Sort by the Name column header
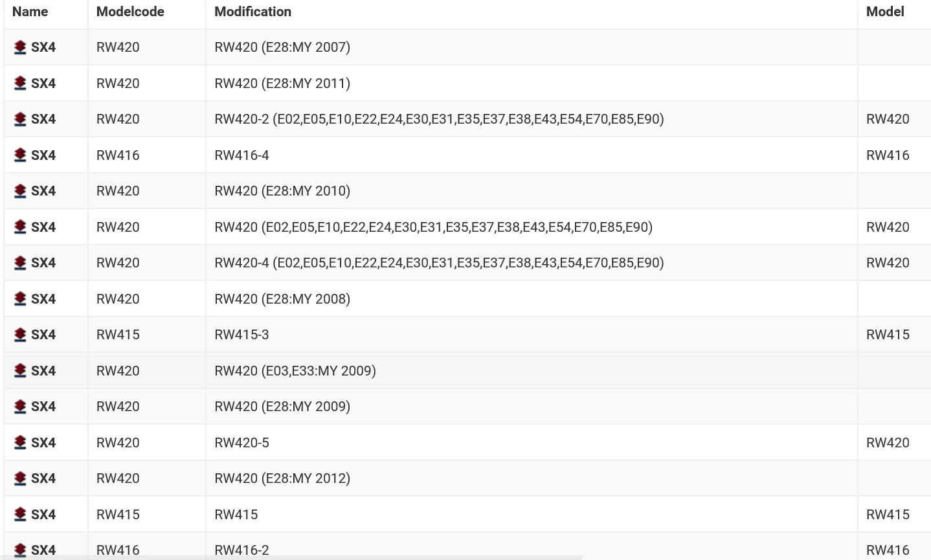Screen dimensions: 931x560 click(x=30, y=12)
